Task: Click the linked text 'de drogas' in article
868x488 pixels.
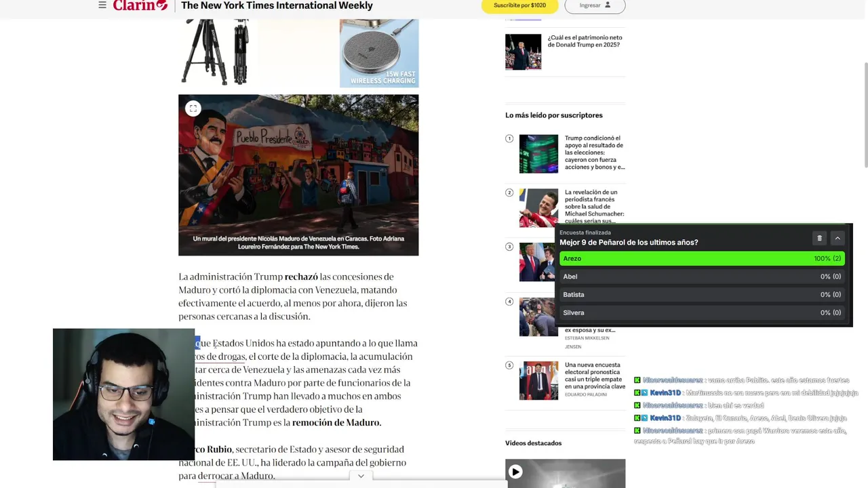Action: coord(226,357)
